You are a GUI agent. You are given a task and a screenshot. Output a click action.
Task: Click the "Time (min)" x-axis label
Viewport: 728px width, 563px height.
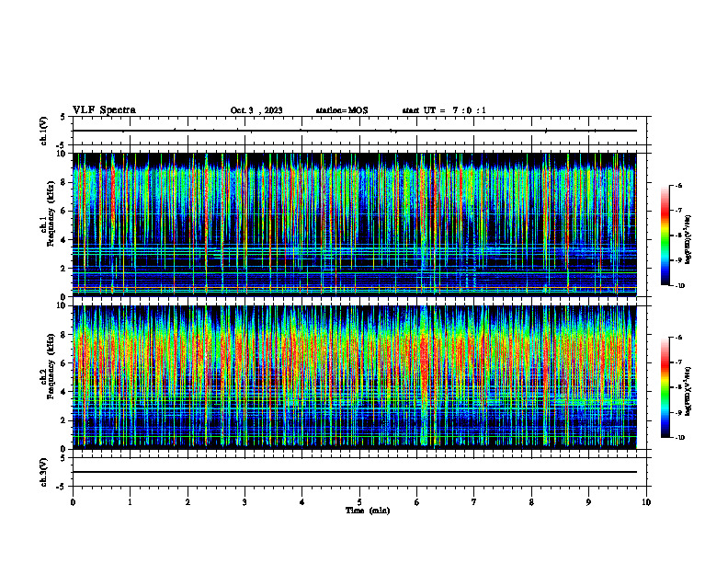[368, 511]
